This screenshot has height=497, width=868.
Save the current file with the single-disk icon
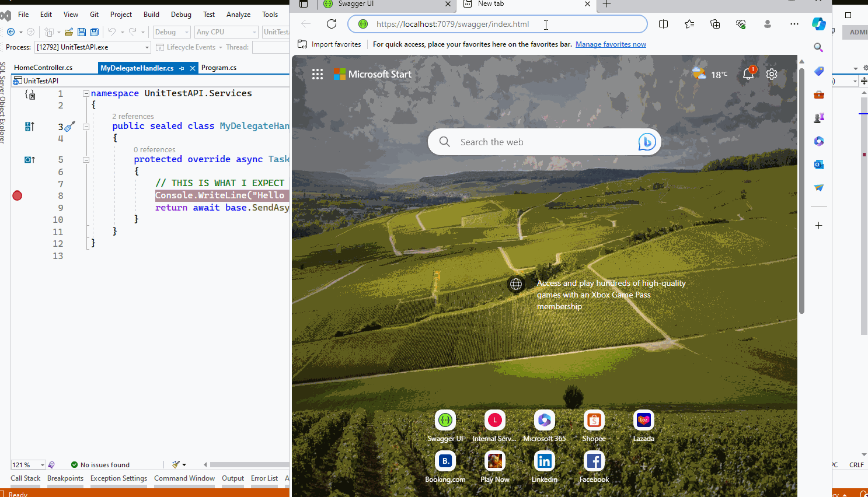point(82,32)
